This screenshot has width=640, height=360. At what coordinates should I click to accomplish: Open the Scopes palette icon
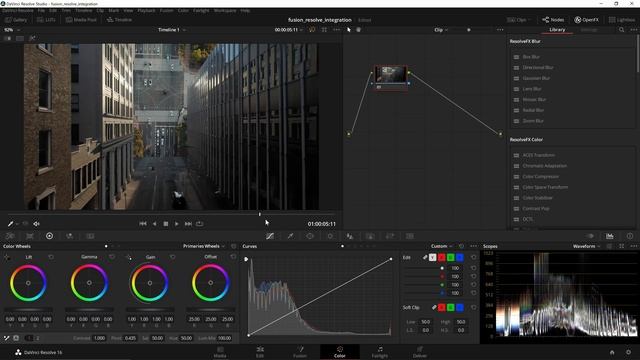pos(609,236)
